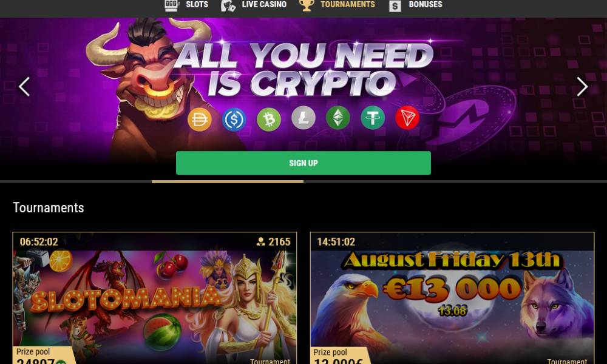Advance to the next banner slide
The height and width of the screenshot is (364, 607).
[582, 87]
